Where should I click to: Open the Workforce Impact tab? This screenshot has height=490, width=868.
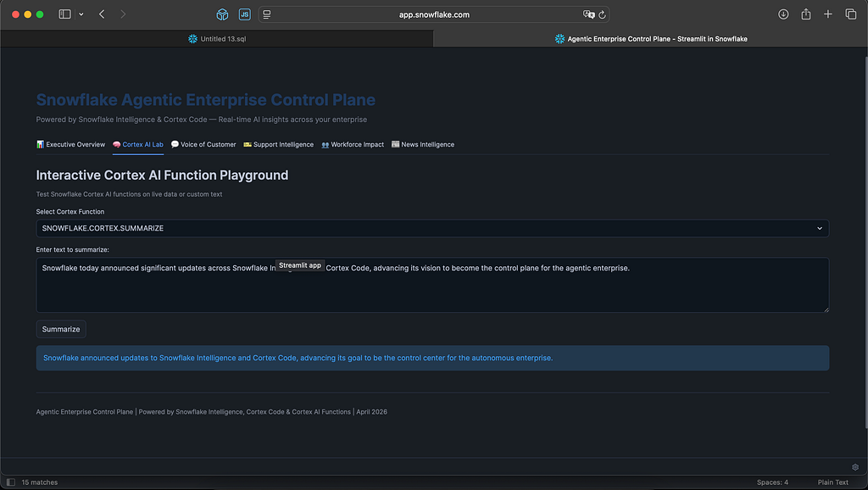coord(353,144)
